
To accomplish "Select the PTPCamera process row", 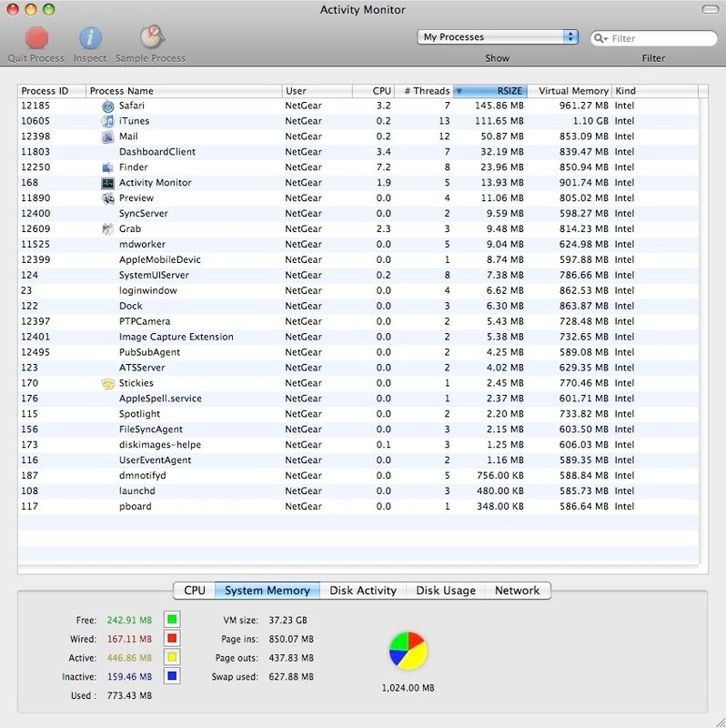I will pyautogui.click(x=358, y=321).
